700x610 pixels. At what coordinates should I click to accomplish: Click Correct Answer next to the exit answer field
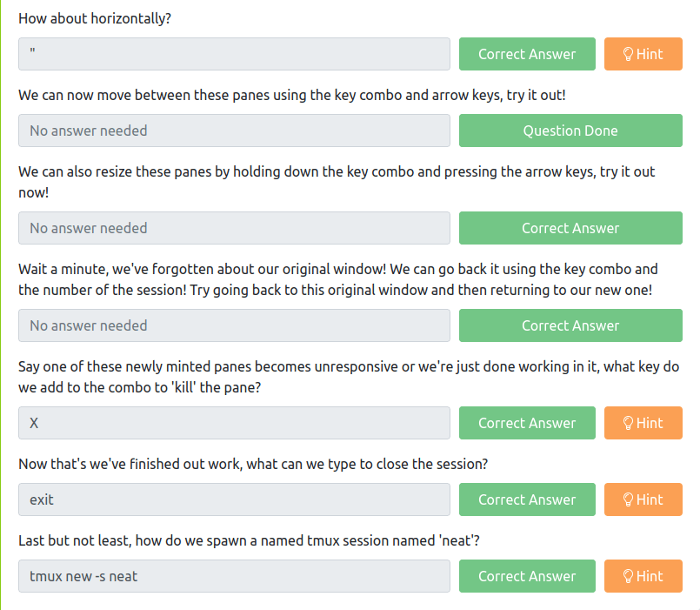[527, 499]
